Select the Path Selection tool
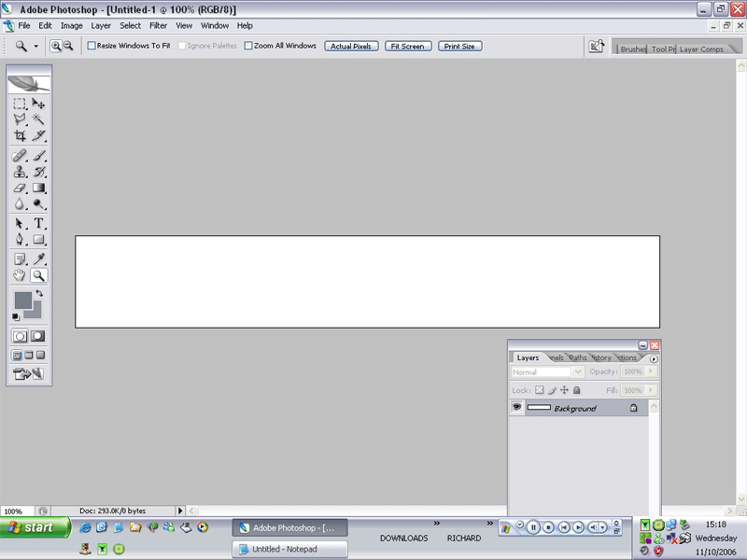Viewport: 747px width, 560px height. pos(19,223)
